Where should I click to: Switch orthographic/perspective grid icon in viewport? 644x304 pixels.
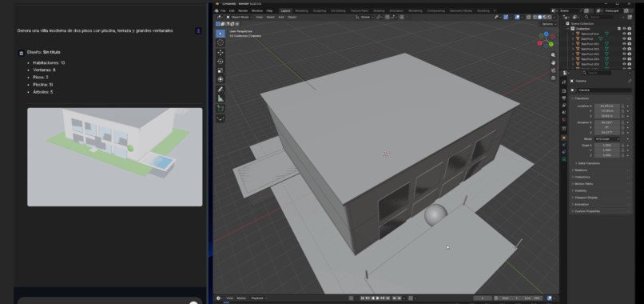coord(553,78)
